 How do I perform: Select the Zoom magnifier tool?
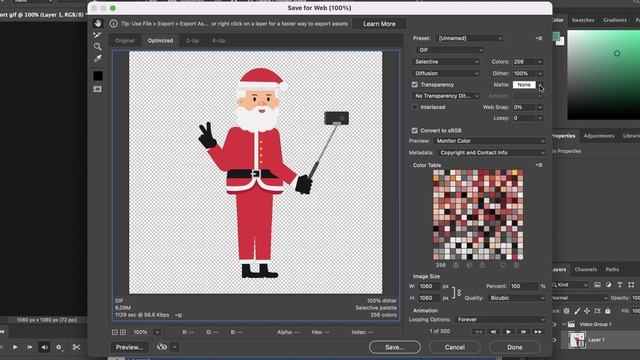click(x=98, y=47)
